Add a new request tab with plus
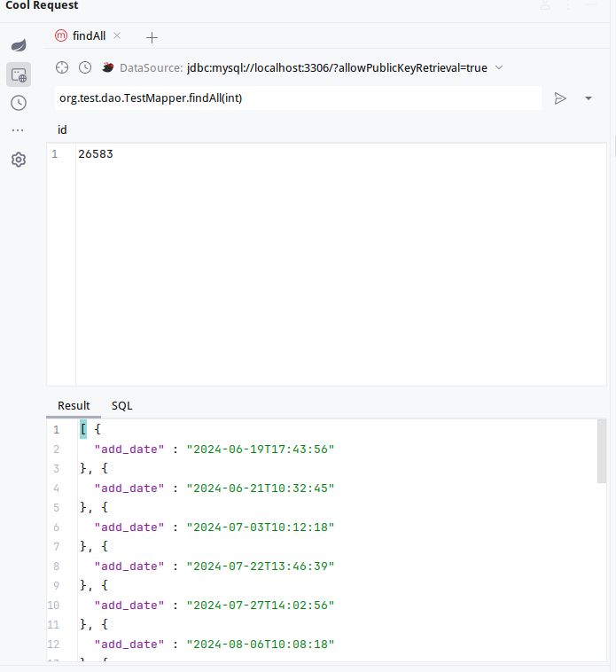616x672 pixels. (152, 37)
